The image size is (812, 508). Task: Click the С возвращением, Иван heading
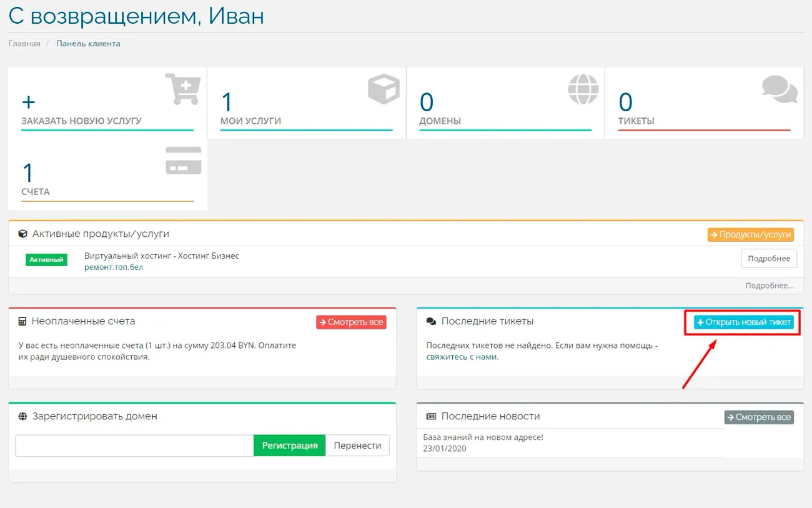coord(136,16)
